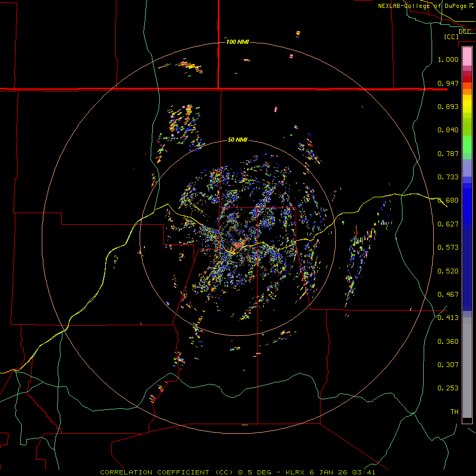Click the 0.627 scale label
Screen dimensions: 476x476
click(448, 224)
